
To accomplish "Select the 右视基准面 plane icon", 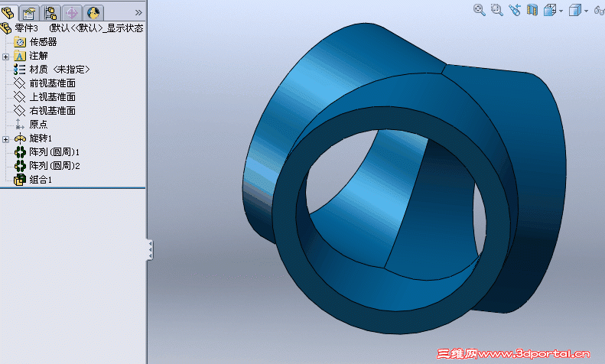I will [x=20, y=111].
